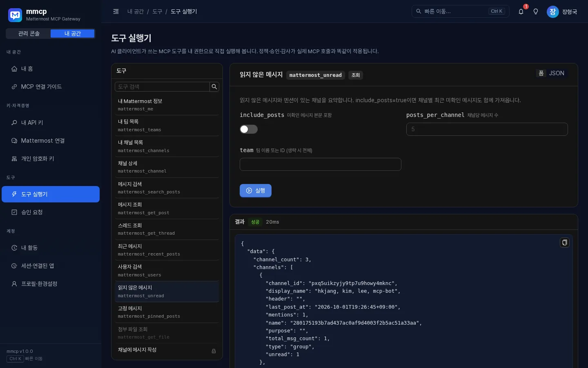Click the checkbox icon beside 승인 요청
This screenshot has height=368, width=588.
14,212
